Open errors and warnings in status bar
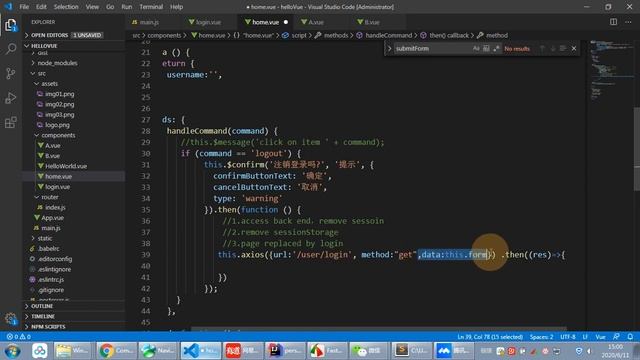Screen dimensions: 640x360 coord(18,337)
